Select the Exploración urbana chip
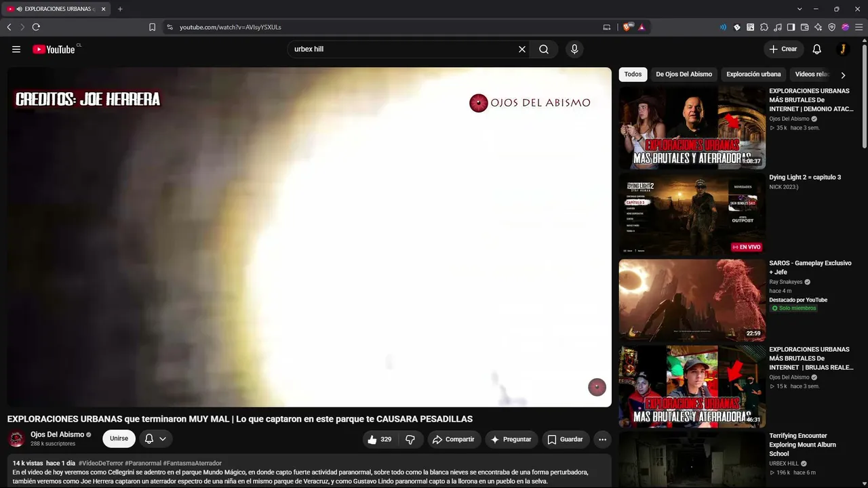 pos(753,75)
